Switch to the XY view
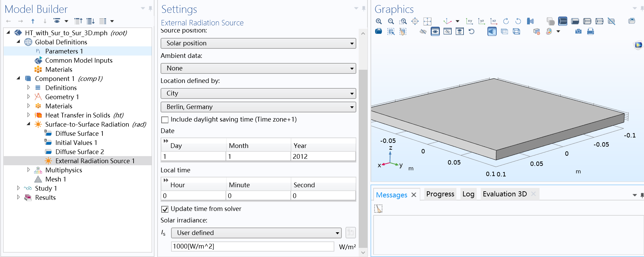The height and width of the screenshot is (257, 644). click(x=469, y=21)
